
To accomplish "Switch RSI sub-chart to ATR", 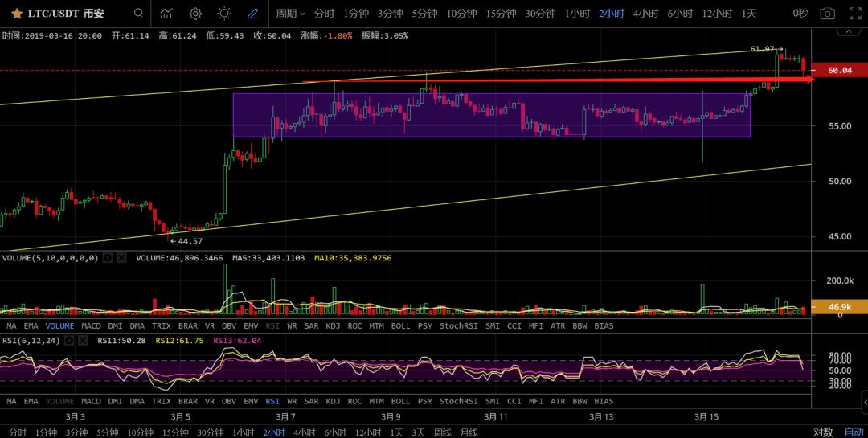I will click(x=558, y=402).
